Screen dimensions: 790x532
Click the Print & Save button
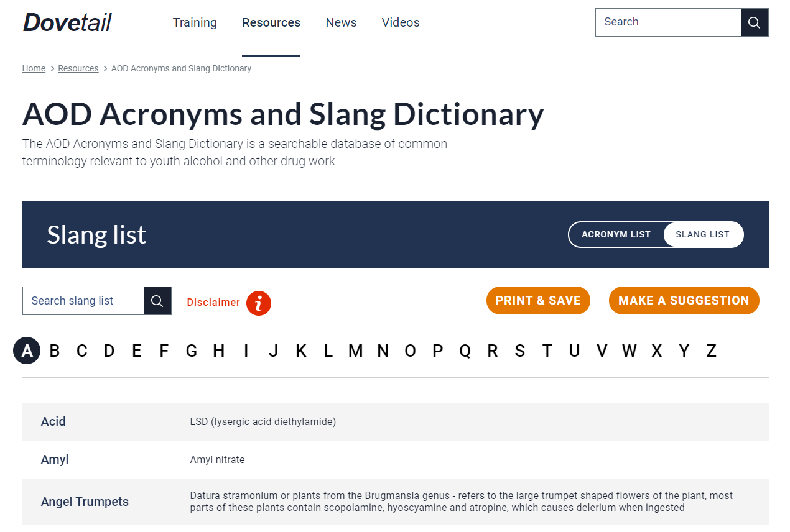[538, 300]
